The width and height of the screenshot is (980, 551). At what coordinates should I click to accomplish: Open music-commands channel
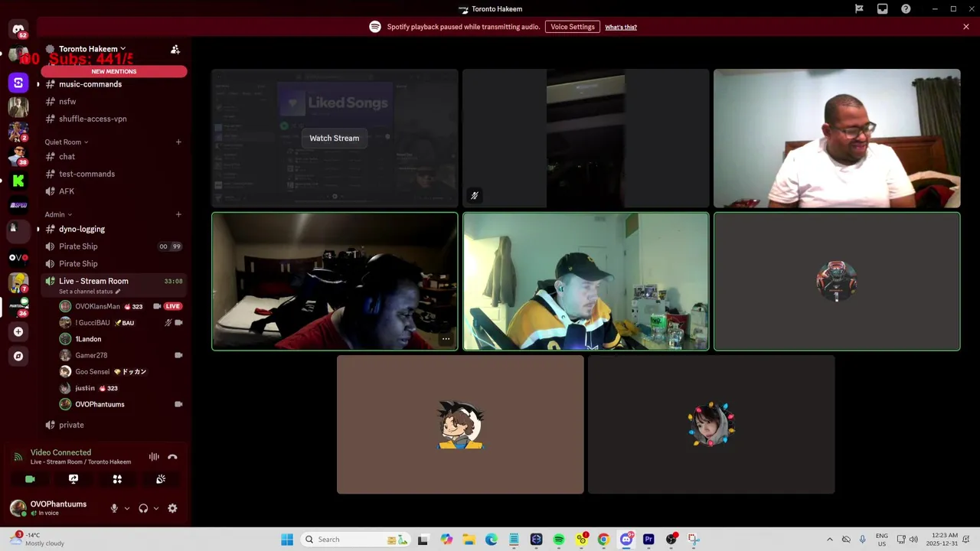(x=113, y=84)
